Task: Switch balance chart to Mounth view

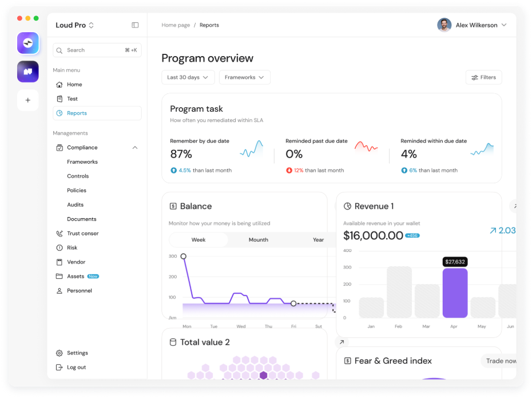Action: click(x=258, y=240)
